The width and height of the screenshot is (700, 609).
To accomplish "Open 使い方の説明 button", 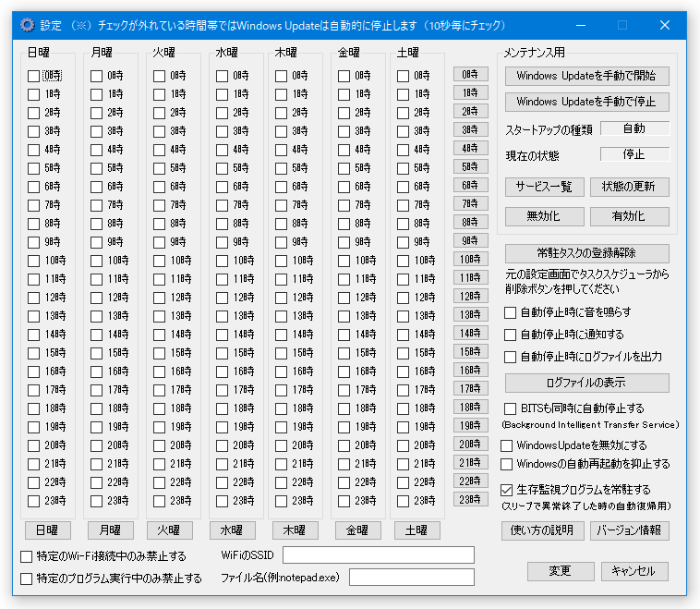I will pyautogui.click(x=543, y=530).
